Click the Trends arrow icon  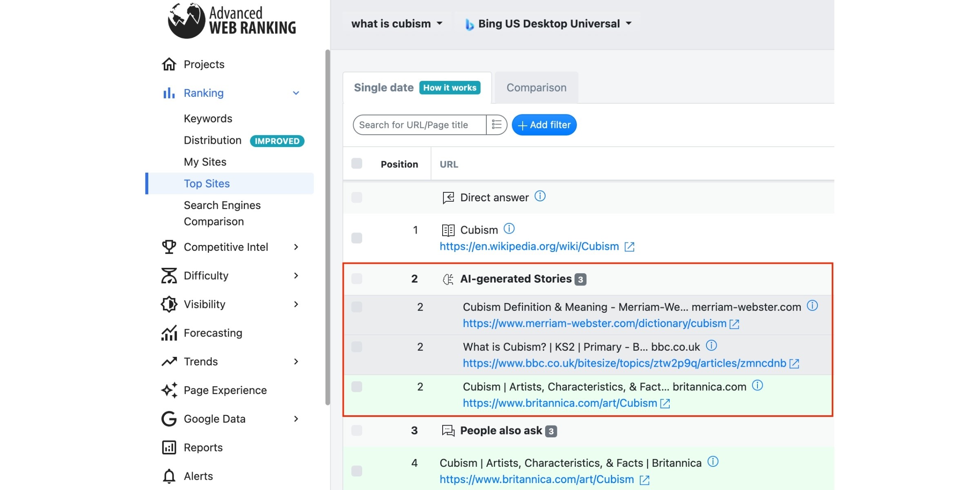point(169,361)
